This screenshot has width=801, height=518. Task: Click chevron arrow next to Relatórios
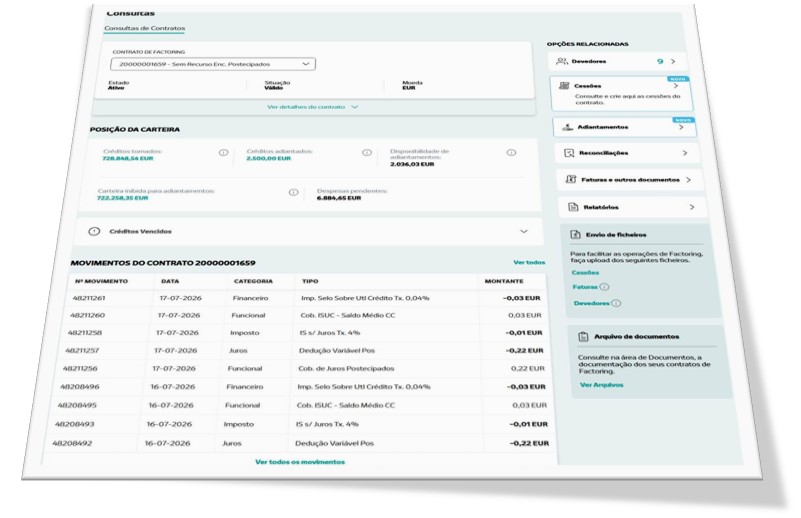tap(692, 207)
